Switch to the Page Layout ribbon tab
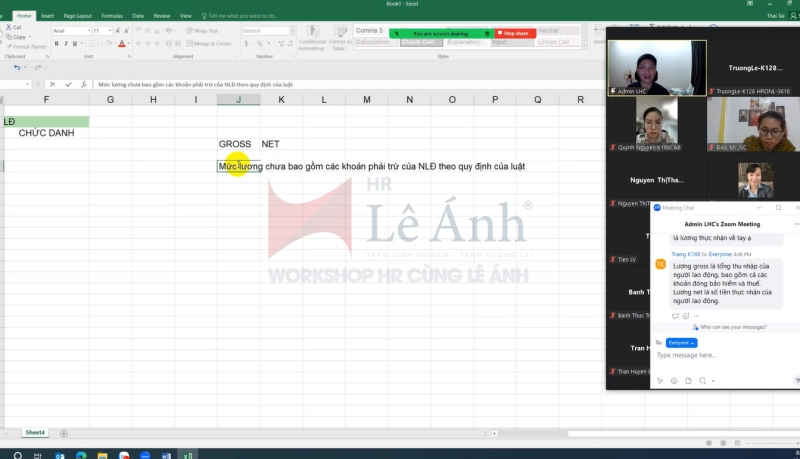Screen dimensions: 800x459 [76, 16]
